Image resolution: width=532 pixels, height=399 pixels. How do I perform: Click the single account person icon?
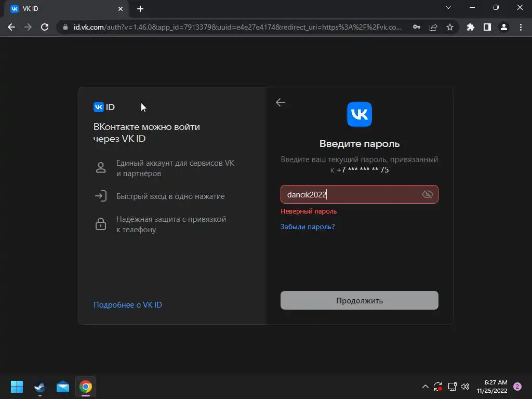coord(101,168)
